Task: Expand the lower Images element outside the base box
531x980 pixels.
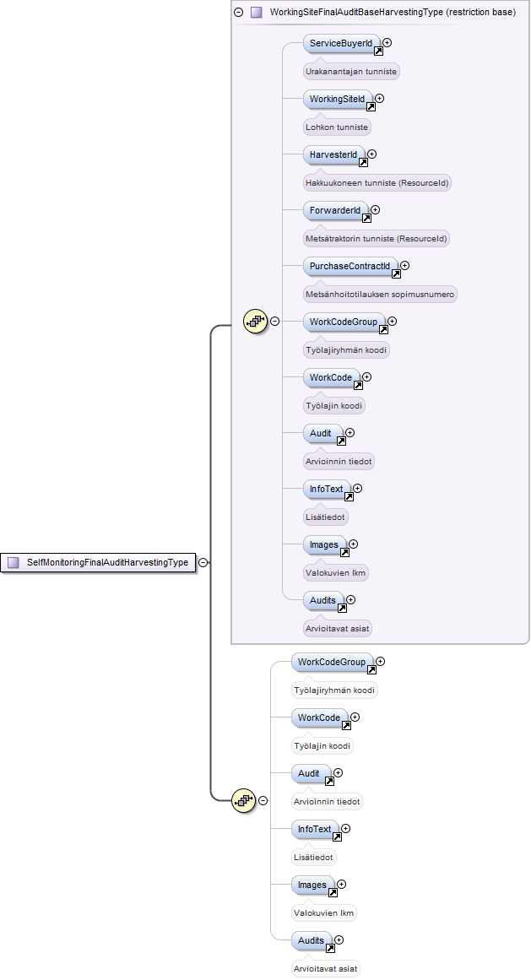Action: click(x=341, y=884)
